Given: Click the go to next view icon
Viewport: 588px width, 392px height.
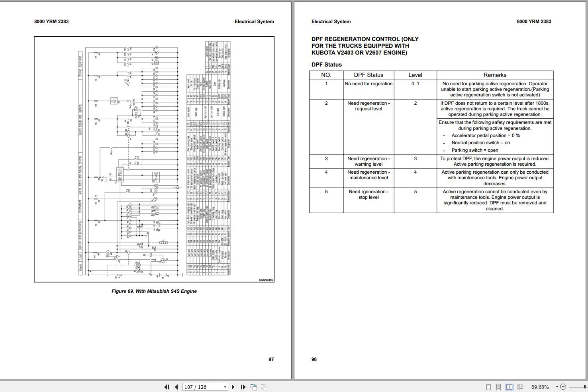Looking at the screenshot, I should [x=264, y=387].
